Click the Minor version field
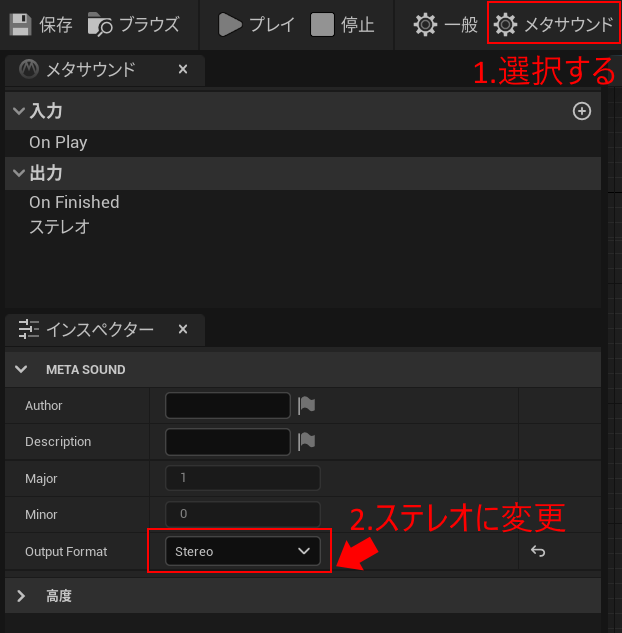Screen dimensions: 622x633 click(x=243, y=514)
